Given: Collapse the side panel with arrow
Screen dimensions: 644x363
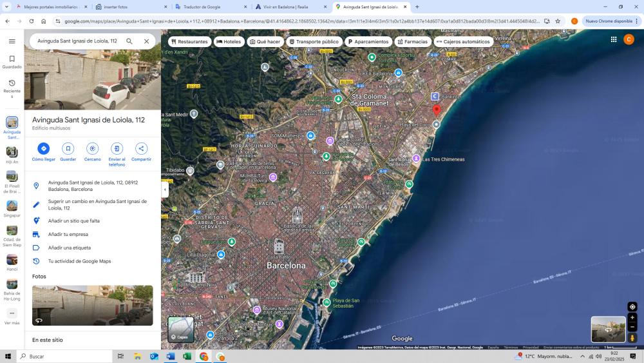Looking at the screenshot, I should click(165, 190).
